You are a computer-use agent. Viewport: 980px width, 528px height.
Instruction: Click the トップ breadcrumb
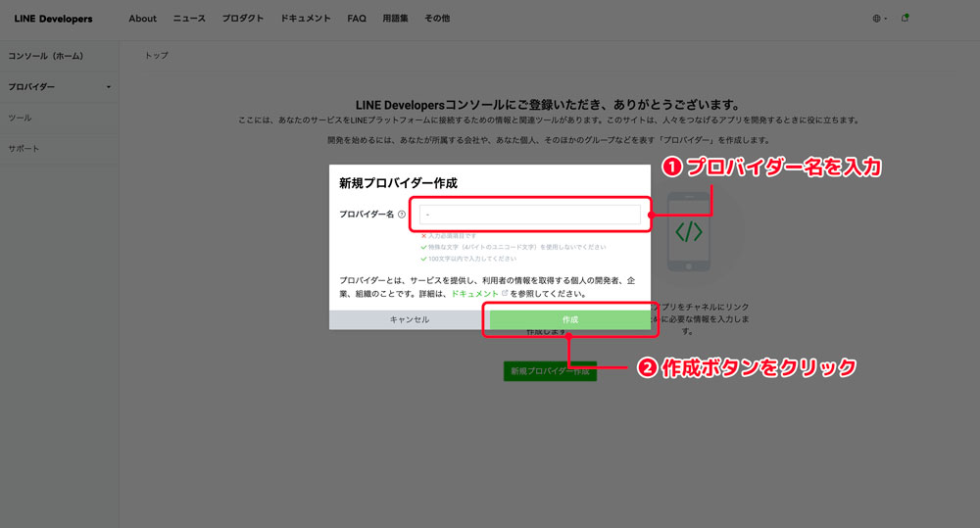156,56
